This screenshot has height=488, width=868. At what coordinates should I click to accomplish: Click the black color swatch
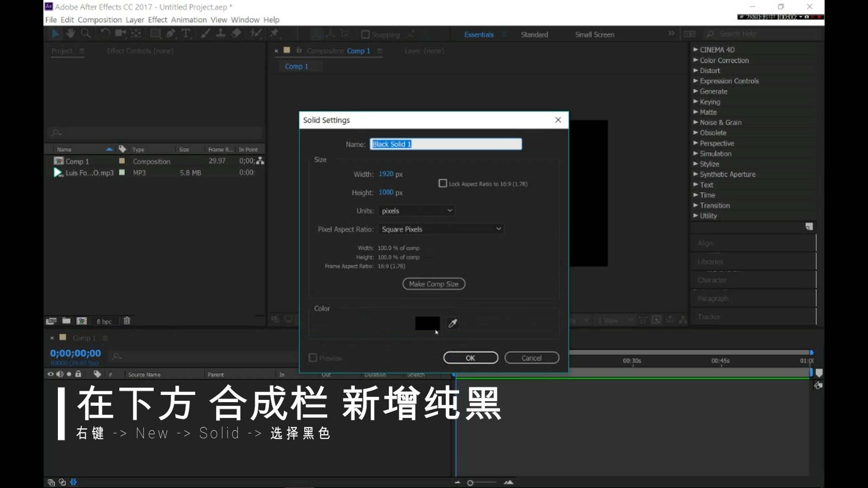(x=427, y=323)
